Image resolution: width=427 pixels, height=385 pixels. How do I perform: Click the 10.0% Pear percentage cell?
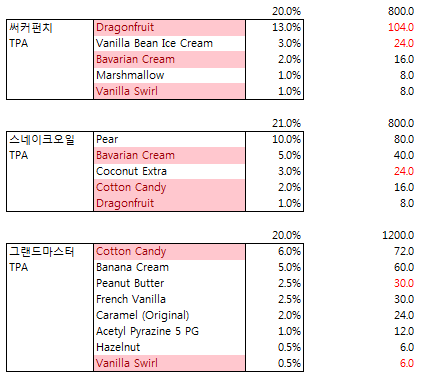point(274,139)
